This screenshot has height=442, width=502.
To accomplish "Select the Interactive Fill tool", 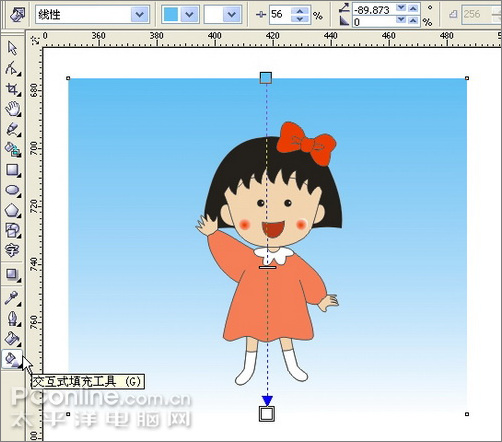I will tap(12, 359).
